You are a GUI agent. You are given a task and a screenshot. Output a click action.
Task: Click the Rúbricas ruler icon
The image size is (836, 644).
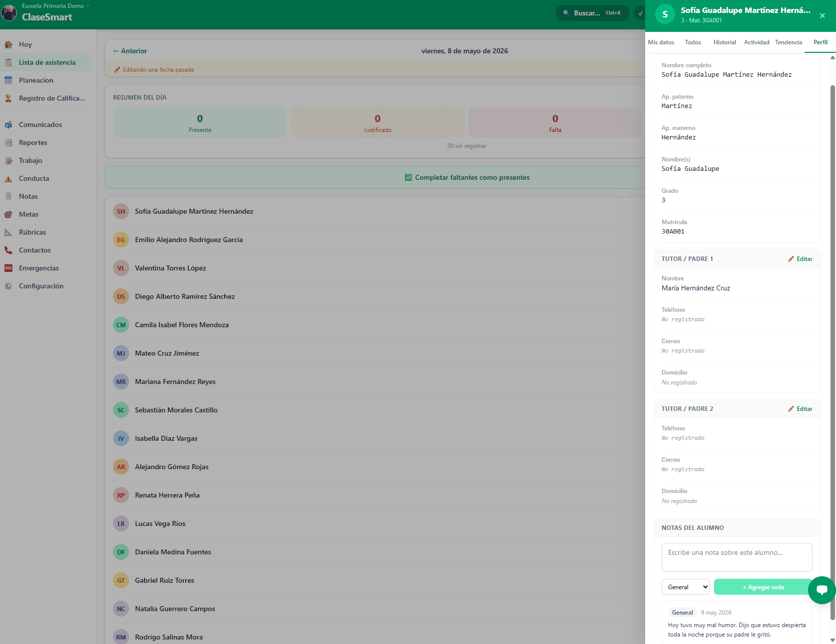[x=8, y=232]
